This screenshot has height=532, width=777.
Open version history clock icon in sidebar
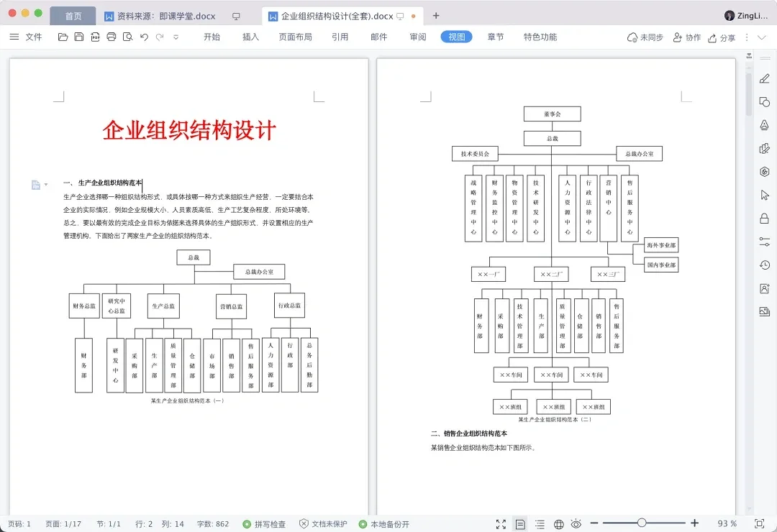[765, 265]
